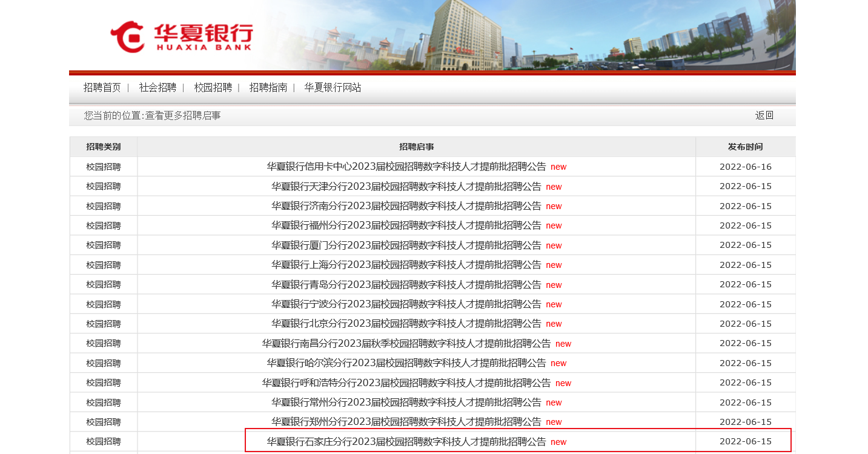Viewport: 868px width, 454px height.
Task: Click the date in 天津分行 row
Action: (x=746, y=186)
